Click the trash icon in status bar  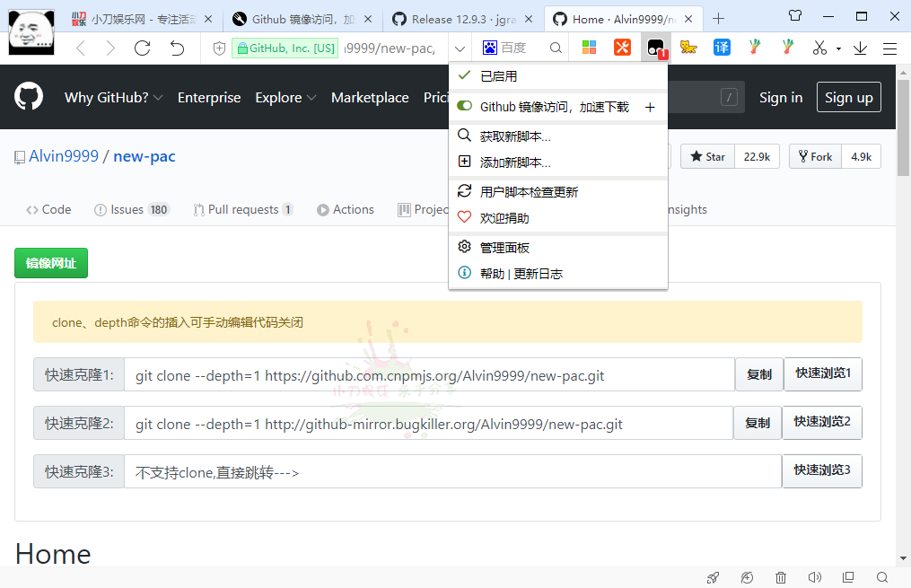(781, 577)
